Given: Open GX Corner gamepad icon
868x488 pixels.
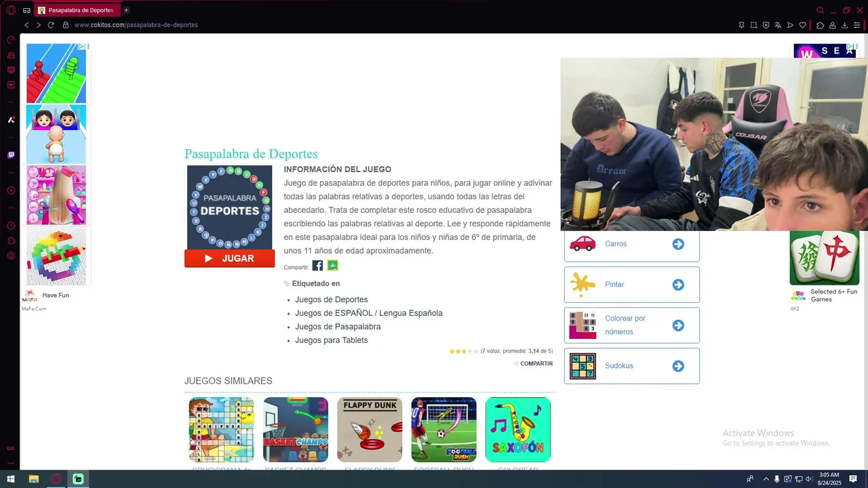Looking at the screenshot, I should (x=26, y=10).
